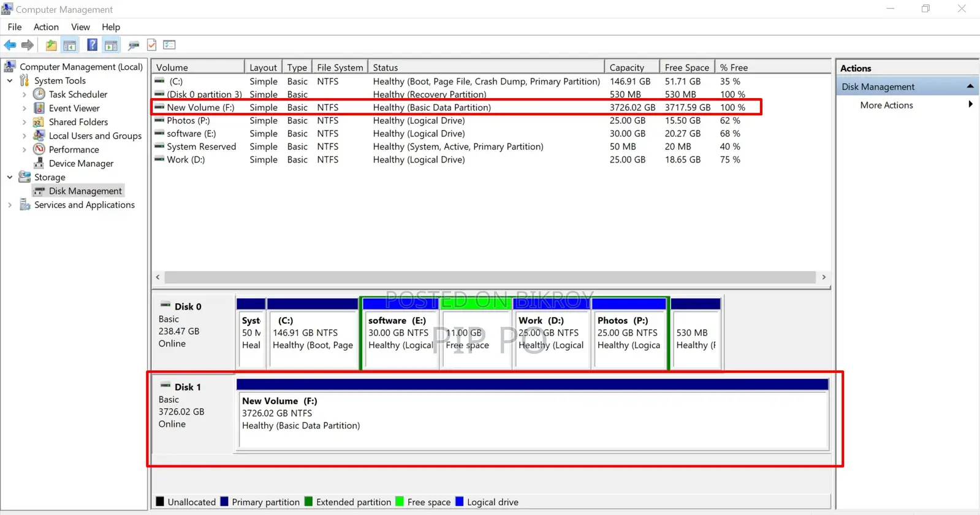
Task: Click the Shared Folders icon
Action: click(39, 121)
